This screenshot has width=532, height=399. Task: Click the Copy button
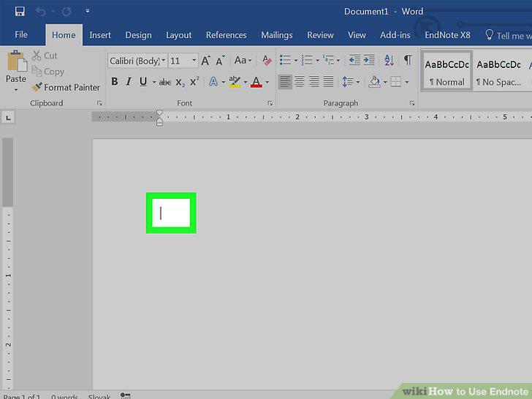click(x=47, y=72)
